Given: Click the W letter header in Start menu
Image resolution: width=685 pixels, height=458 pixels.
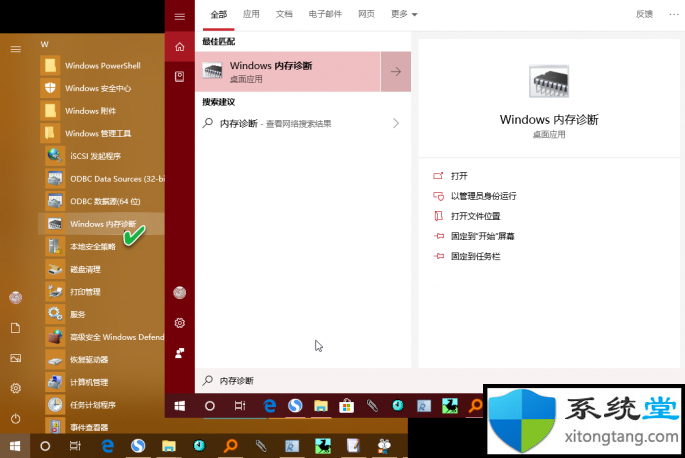Looking at the screenshot, I should tap(45, 44).
